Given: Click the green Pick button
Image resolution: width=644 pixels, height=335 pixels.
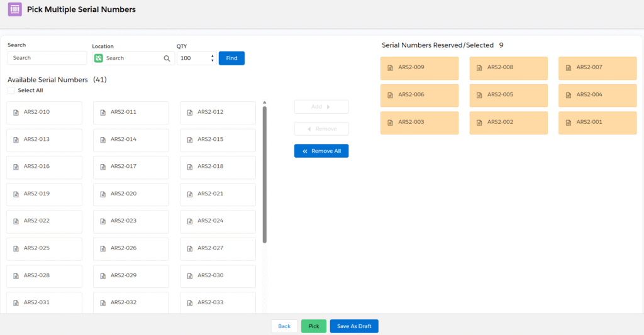Looking at the screenshot, I should [313, 326].
